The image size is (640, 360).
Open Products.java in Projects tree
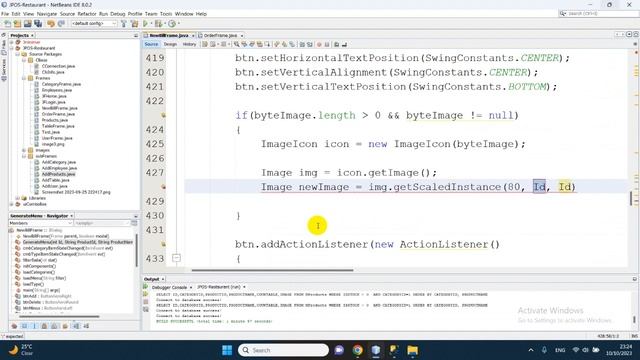(x=55, y=120)
